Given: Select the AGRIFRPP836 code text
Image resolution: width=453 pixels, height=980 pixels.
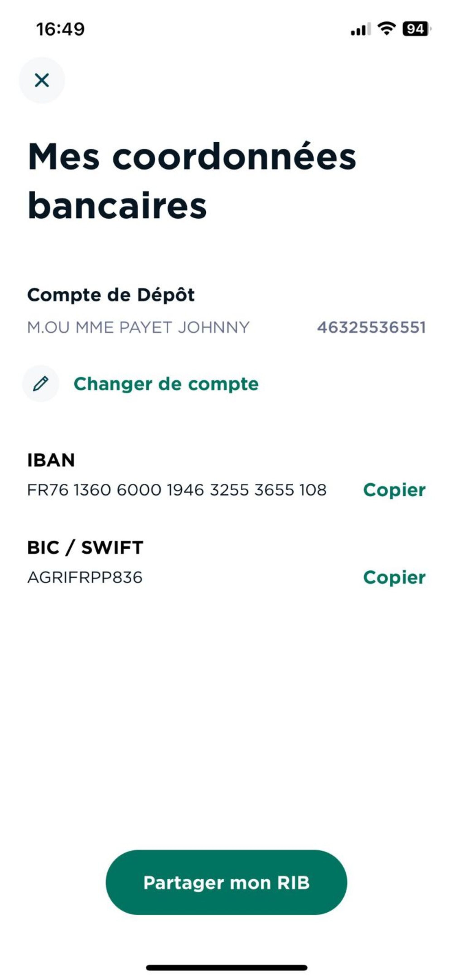Looking at the screenshot, I should (85, 578).
